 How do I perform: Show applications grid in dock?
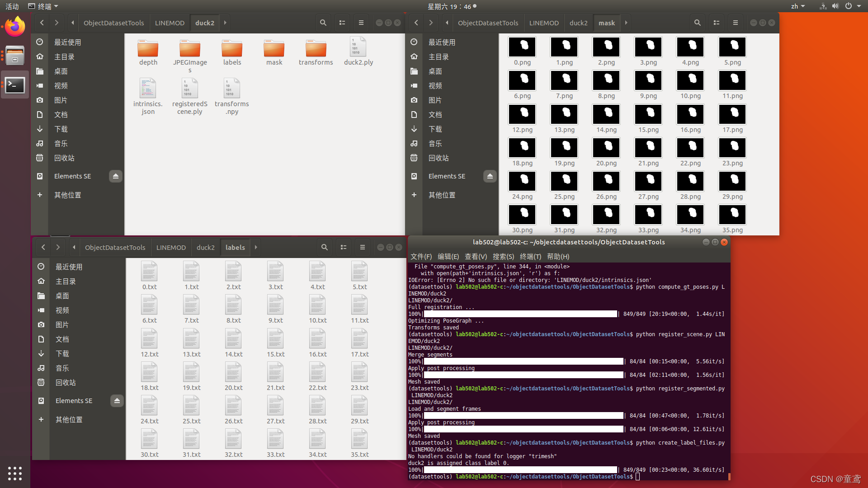[15, 473]
